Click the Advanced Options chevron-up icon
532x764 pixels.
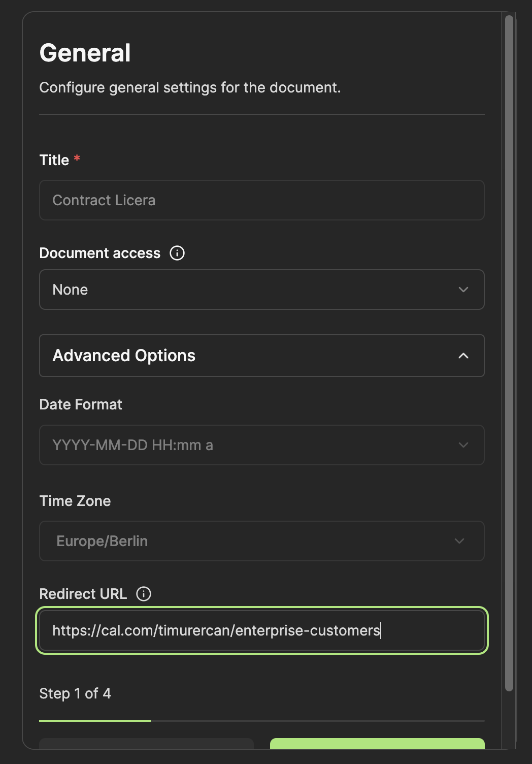[463, 356]
